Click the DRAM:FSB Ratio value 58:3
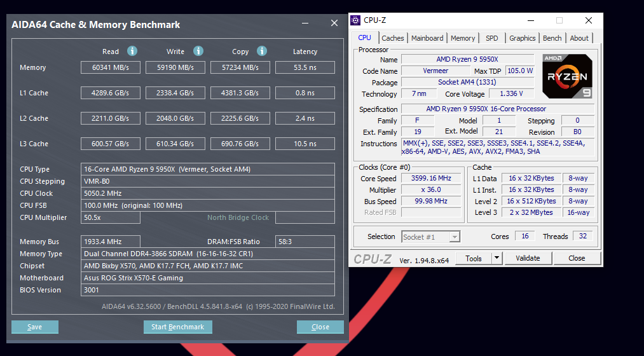 (x=305, y=242)
